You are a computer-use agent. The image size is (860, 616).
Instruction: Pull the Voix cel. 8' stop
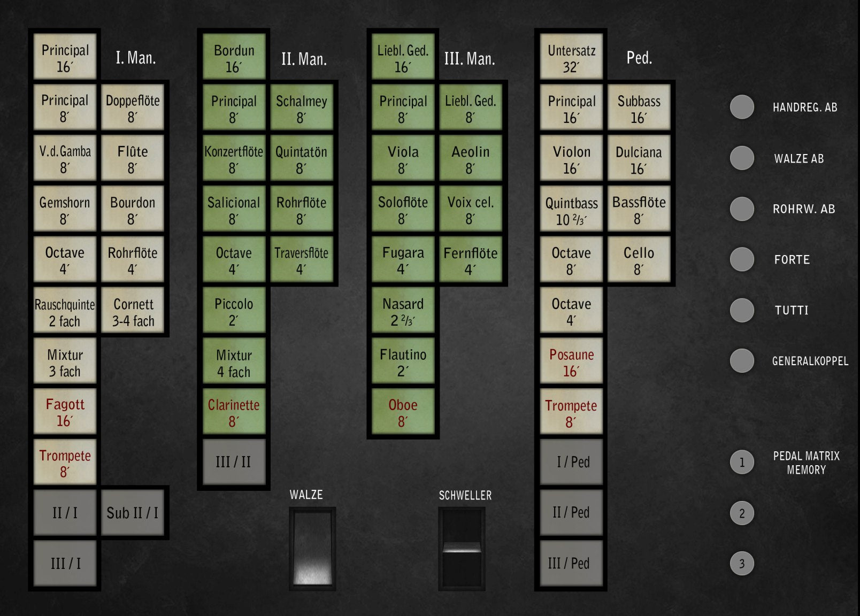(x=470, y=210)
